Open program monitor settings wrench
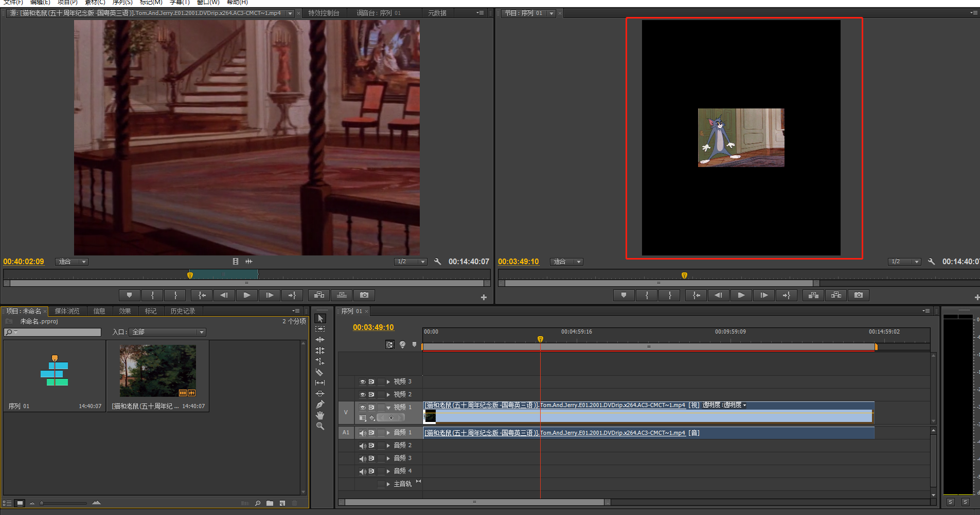This screenshot has height=515, width=980. [x=931, y=262]
